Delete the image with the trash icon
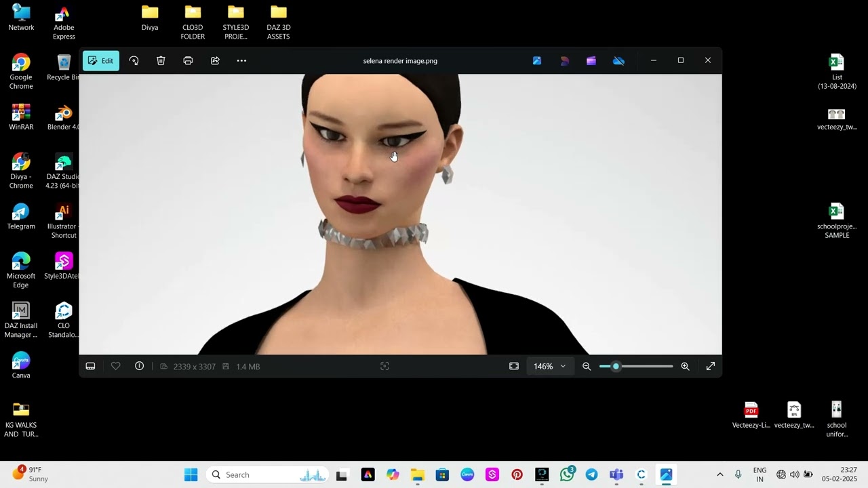This screenshot has width=868, height=488. 161,61
